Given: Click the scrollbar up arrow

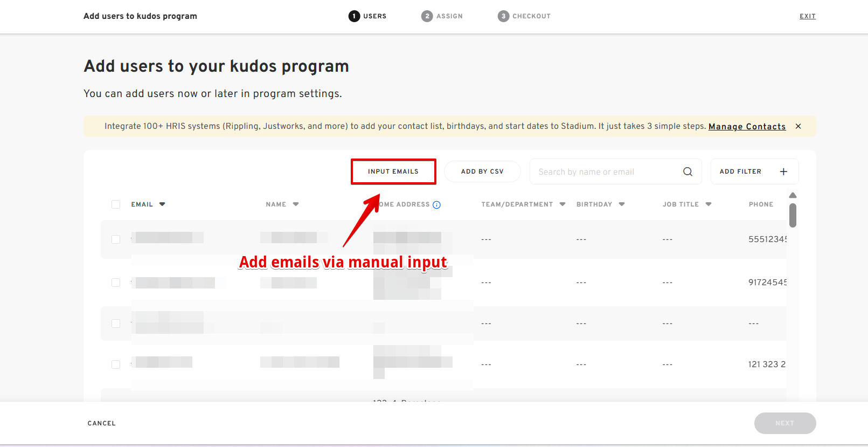Looking at the screenshot, I should (x=793, y=195).
